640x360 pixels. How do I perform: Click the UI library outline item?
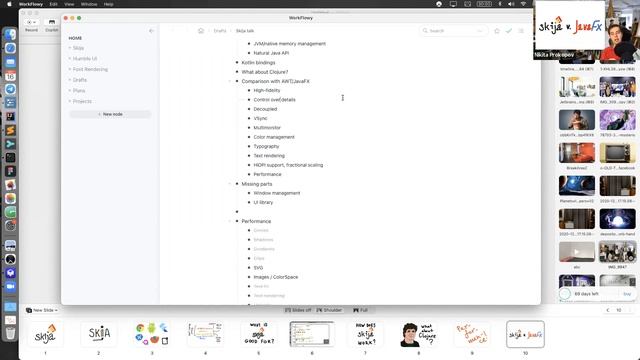[263, 202]
